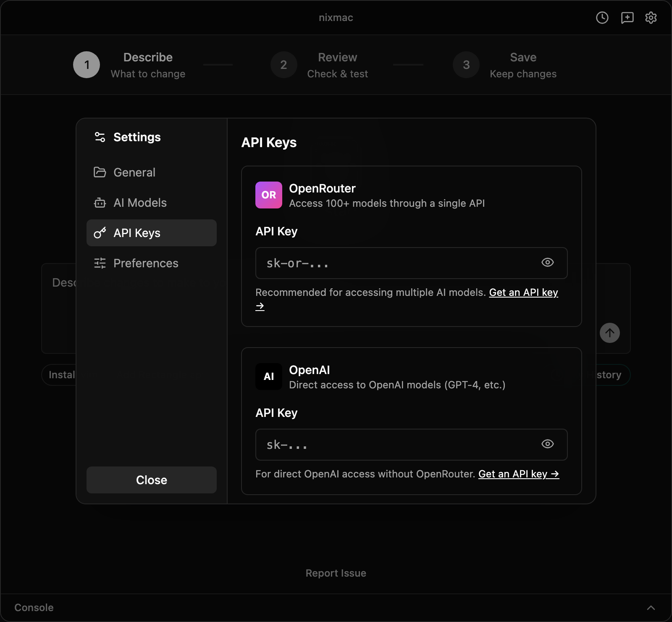This screenshot has height=622, width=672.
Task: Open OpenRouter's Get an API key link
Action: (523, 293)
